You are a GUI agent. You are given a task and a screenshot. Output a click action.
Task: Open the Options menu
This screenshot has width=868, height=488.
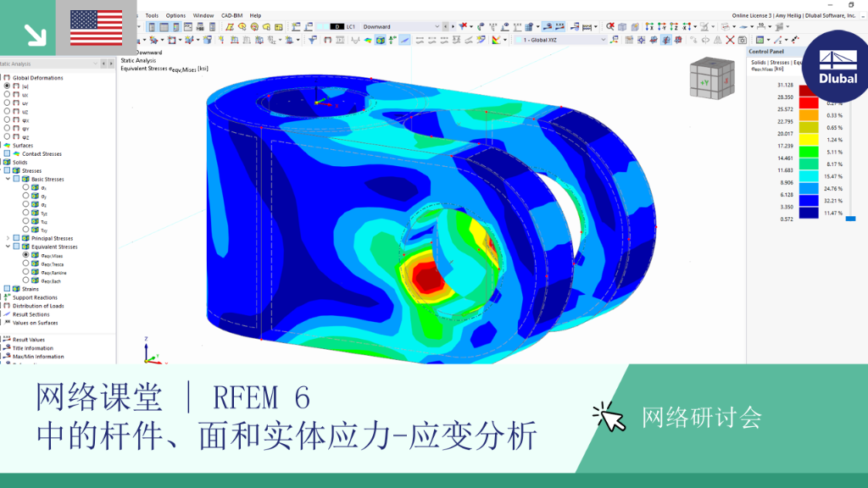pos(175,15)
